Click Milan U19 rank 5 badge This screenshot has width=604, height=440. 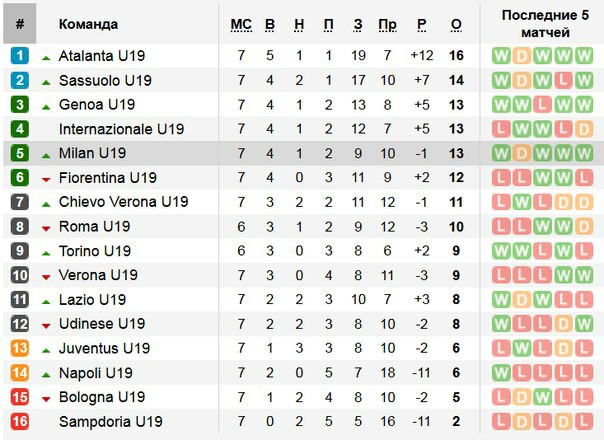(x=20, y=153)
